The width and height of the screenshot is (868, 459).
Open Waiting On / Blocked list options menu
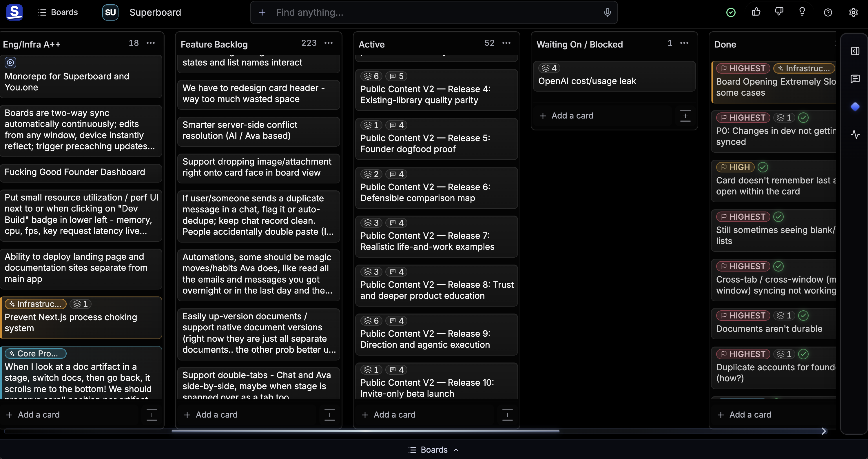tap(684, 43)
